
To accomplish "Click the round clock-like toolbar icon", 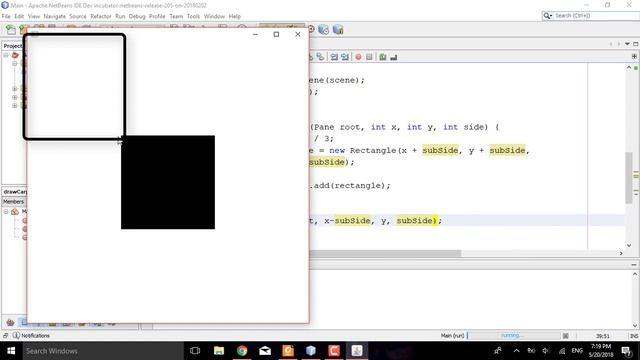I will (x=311, y=29).
